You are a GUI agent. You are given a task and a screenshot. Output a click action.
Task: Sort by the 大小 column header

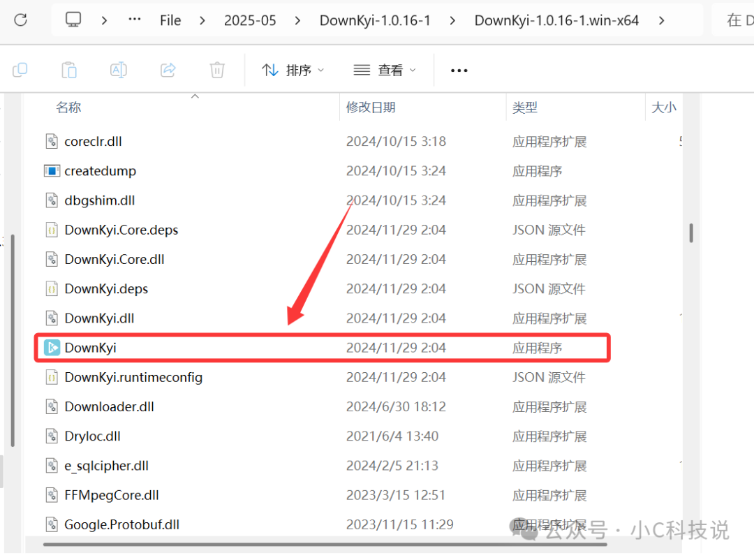click(x=664, y=107)
